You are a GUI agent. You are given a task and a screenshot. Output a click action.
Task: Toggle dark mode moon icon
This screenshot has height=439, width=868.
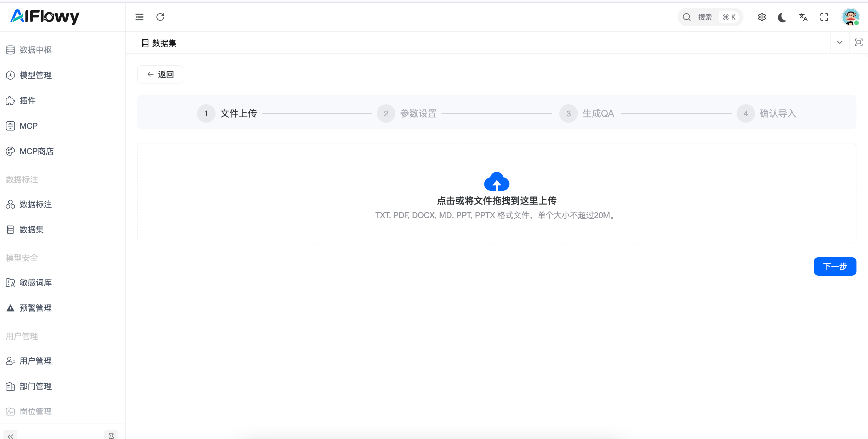(782, 17)
